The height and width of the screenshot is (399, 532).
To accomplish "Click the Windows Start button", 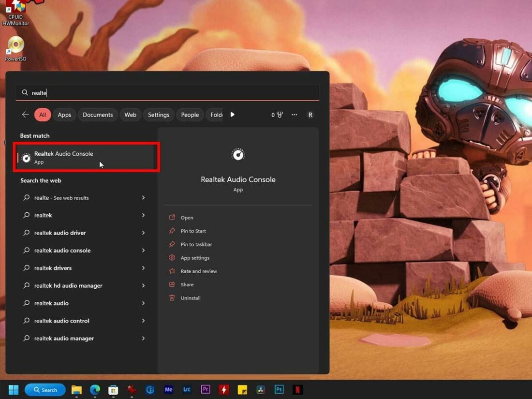I will 14,390.
